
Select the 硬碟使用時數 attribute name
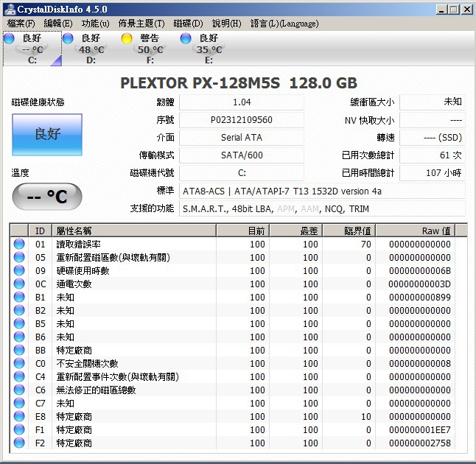click(x=83, y=270)
